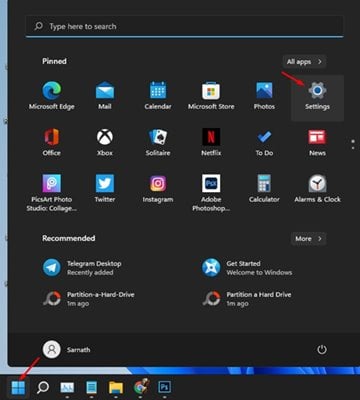The width and height of the screenshot is (360, 400).
Task: Launch the Office app
Action: pyautogui.click(x=52, y=143)
